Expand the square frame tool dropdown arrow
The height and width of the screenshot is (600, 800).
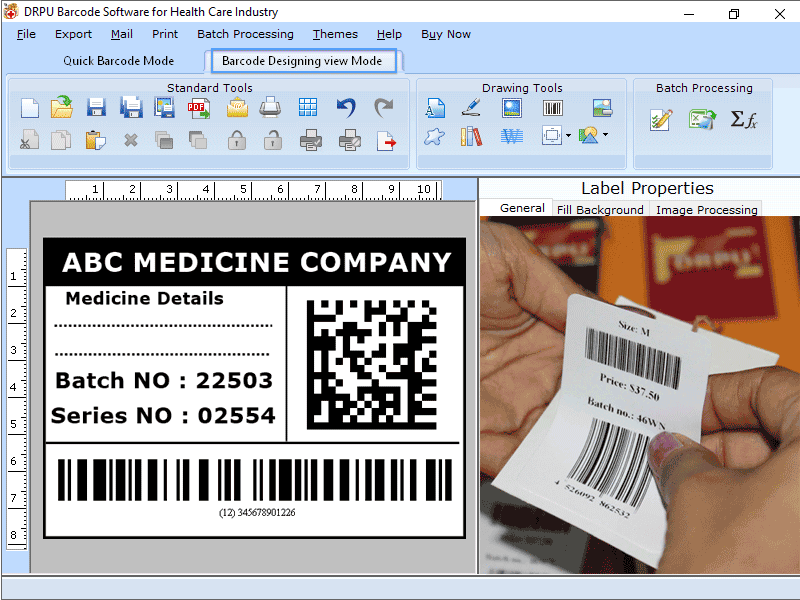pos(568,136)
